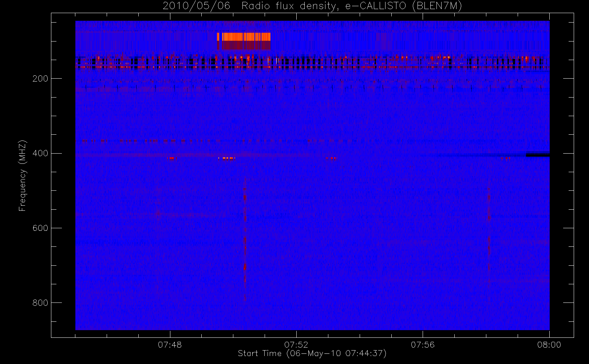Click the 200 frequency tick label
Image resolution: width=589 pixels, height=364 pixels.
(x=40, y=79)
